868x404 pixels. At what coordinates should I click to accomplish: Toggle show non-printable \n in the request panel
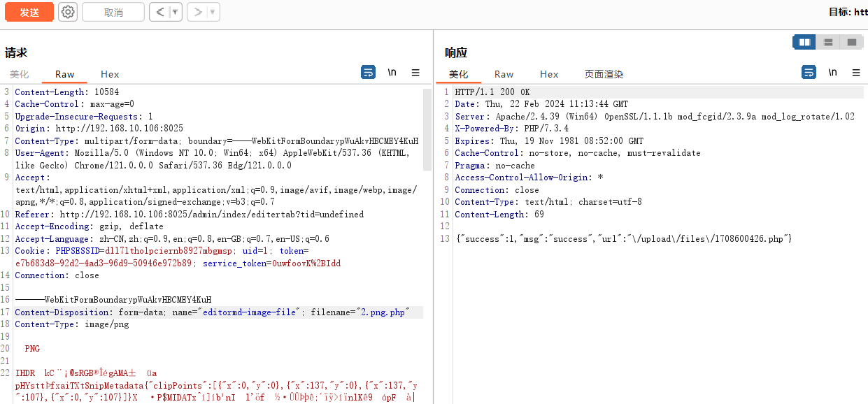click(x=392, y=73)
